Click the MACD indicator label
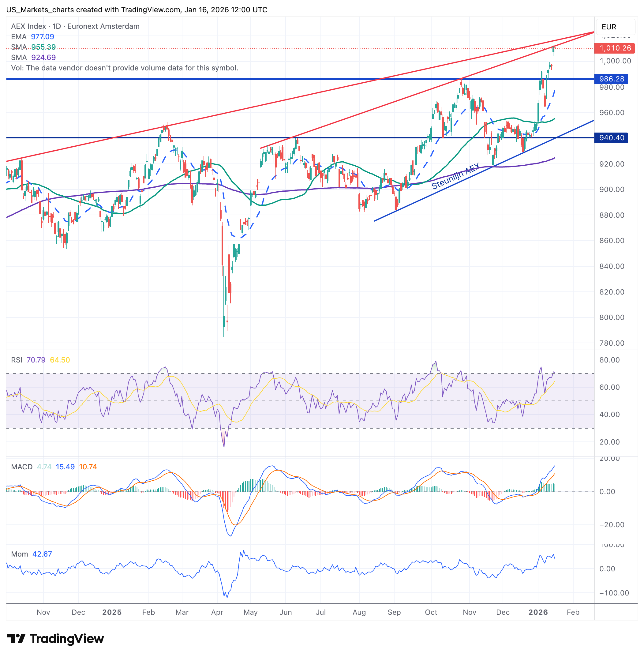 pyautogui.click(x=22, y=467)
